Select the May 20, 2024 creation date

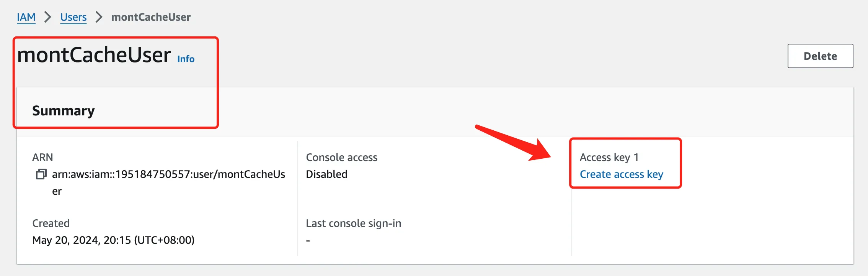click(x=113, y=240)
